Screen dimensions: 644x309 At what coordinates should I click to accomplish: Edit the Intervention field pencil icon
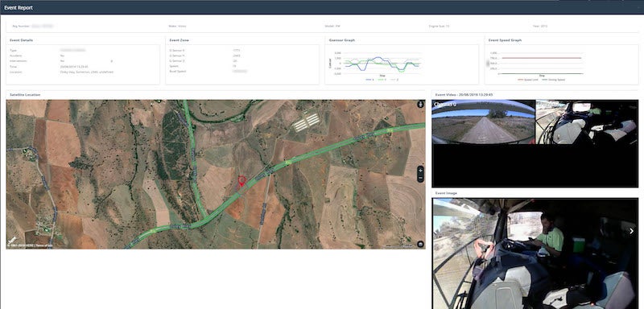(x=111, y=61)
